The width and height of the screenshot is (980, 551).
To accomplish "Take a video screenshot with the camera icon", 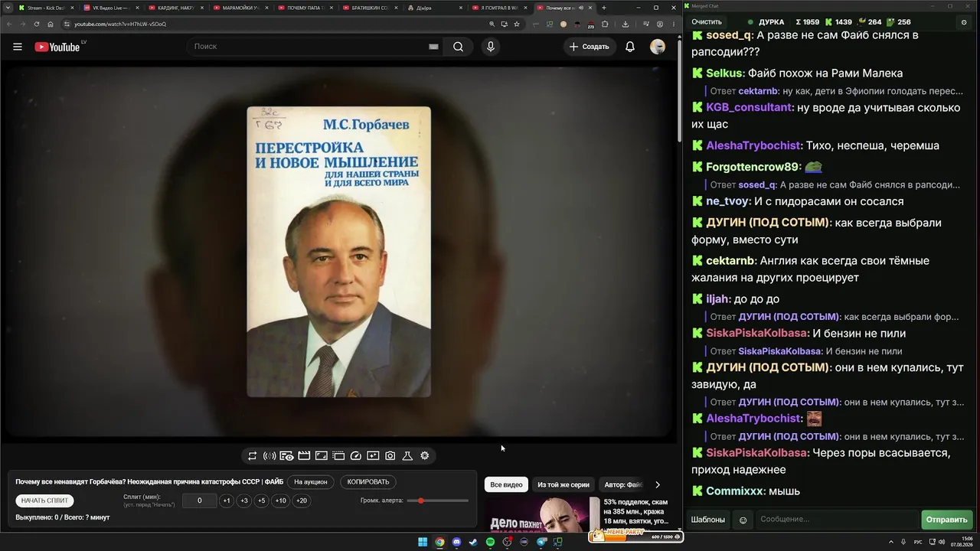I will point(390,456).
